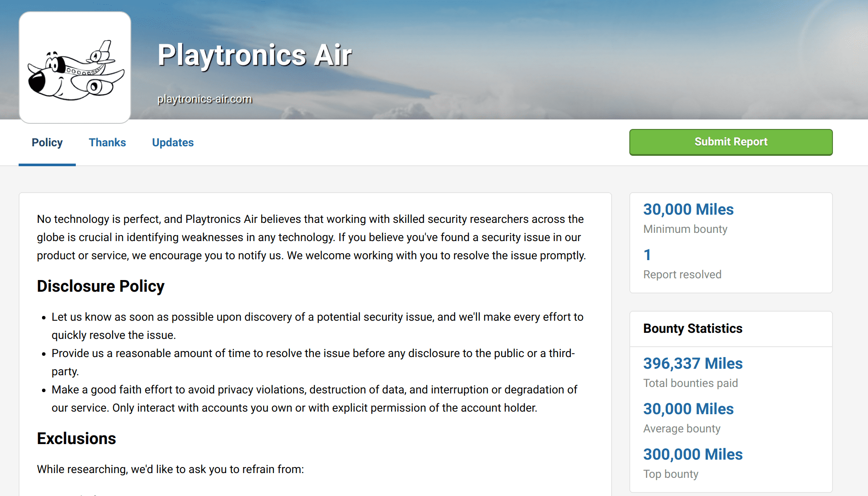Click the Playtronics Air page title

[x=255, y=55]
